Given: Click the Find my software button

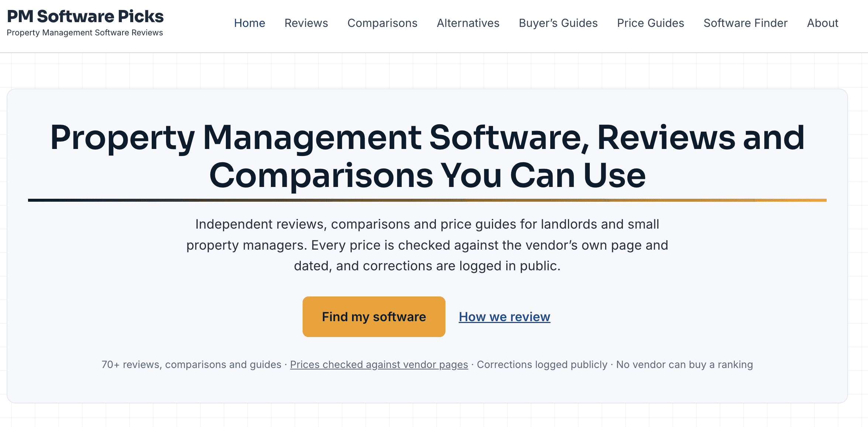Looking at the screenshot, I should coord(374,317).
